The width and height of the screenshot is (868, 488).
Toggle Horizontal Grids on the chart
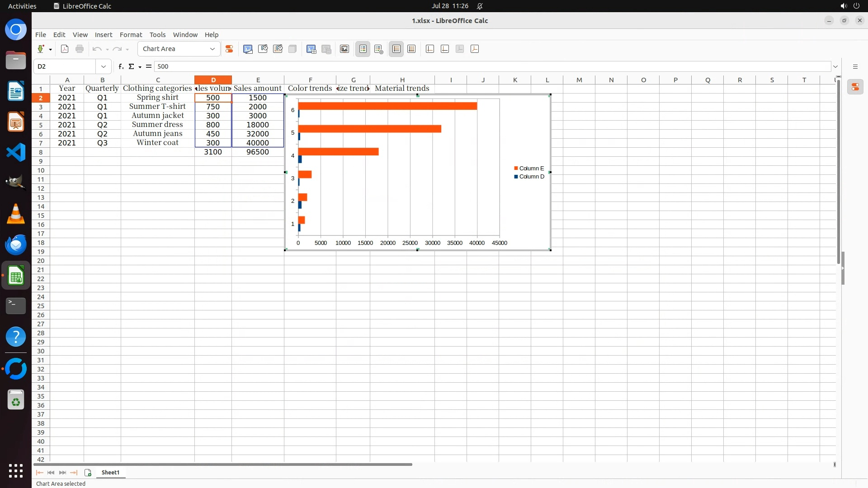point(396,49)
